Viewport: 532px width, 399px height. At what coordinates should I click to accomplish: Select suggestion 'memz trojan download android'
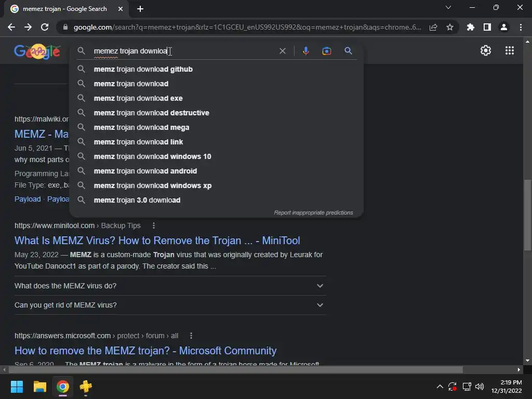(x=216, y=171)
